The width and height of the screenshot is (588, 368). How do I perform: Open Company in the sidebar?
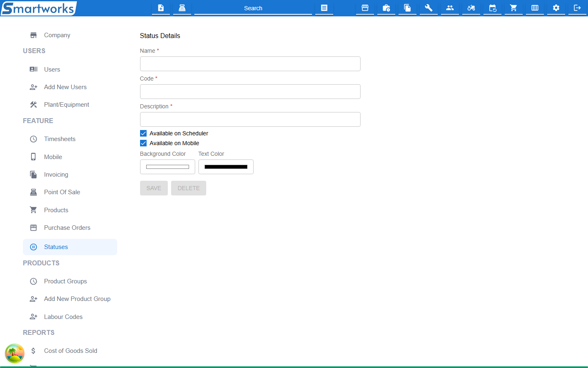[x=70, y=35]
